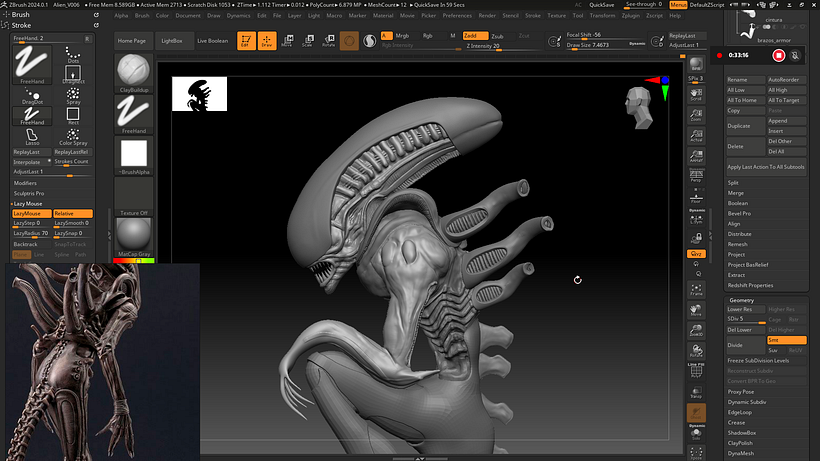820x461 pixels.
Task: Click the AAHalf view icon
Action: (696, 155)
